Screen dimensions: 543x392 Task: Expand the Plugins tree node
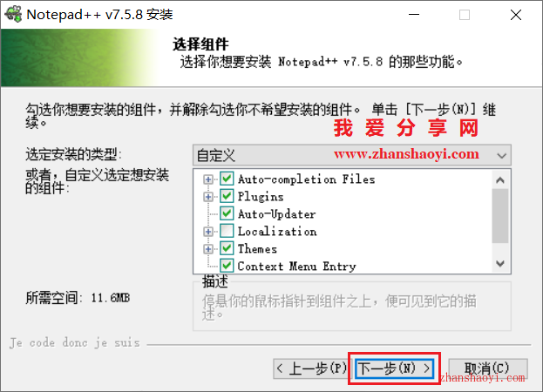point(208,197)
